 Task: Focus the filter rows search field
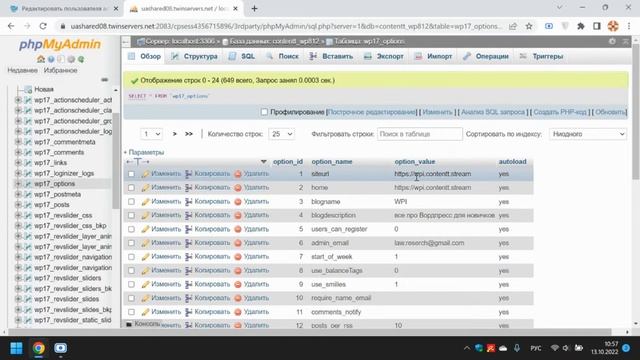pos(420,134)
